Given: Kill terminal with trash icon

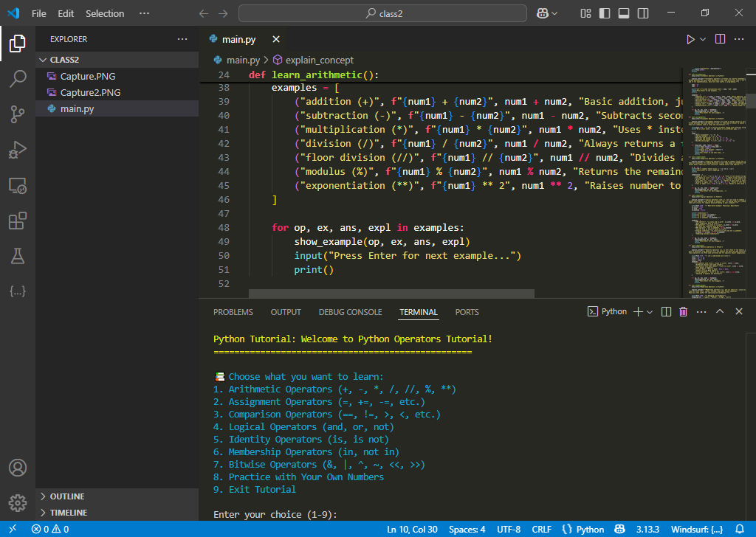Looking at the screenshot, I should [x=683, y=311].
